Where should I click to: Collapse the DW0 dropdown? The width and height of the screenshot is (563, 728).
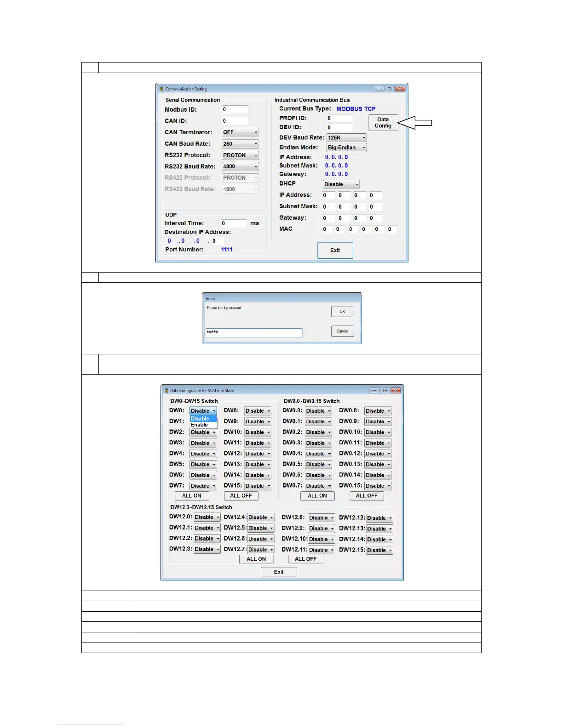[x=203, y=411]
